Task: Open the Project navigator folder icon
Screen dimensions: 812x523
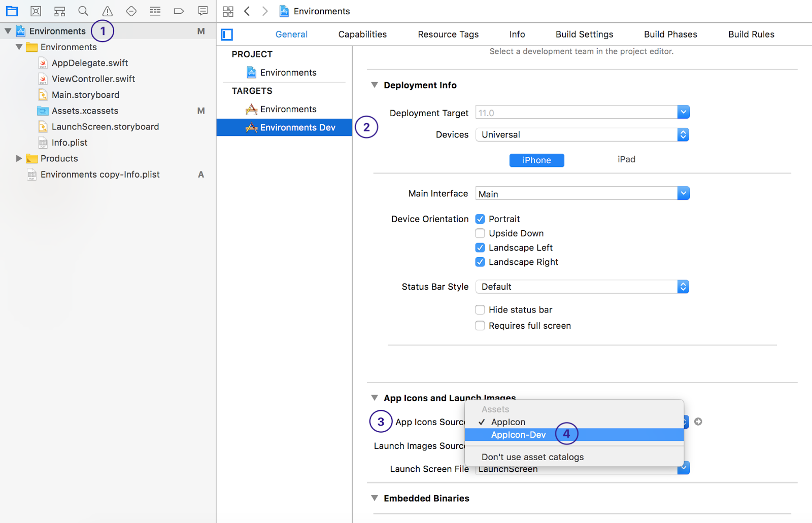Action: point(12,11)
